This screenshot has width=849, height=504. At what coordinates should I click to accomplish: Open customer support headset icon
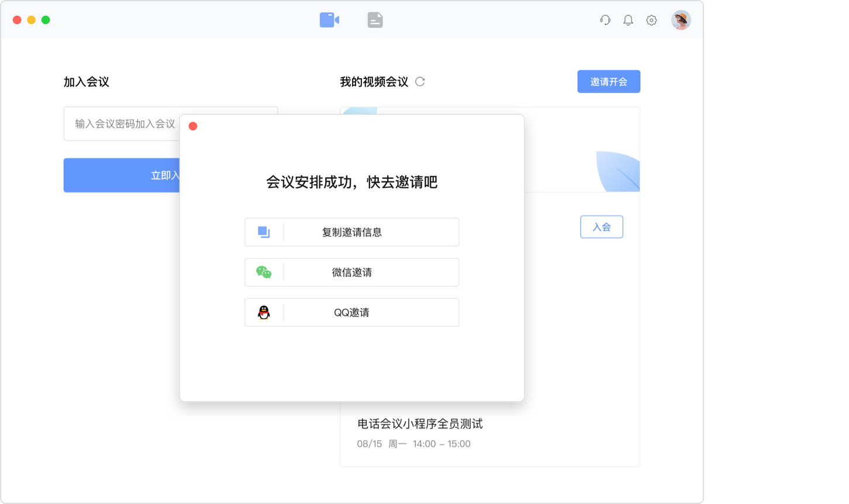(605, 20)
